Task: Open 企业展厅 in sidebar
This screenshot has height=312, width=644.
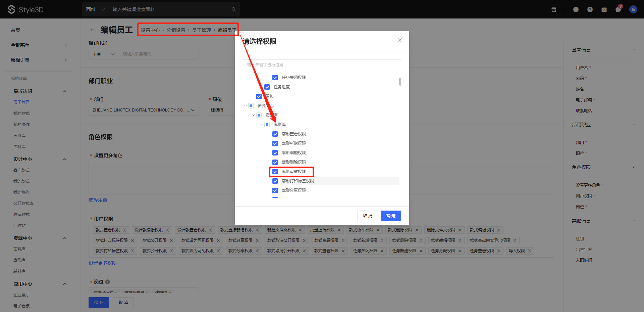Action: click(x=21, y=295)
